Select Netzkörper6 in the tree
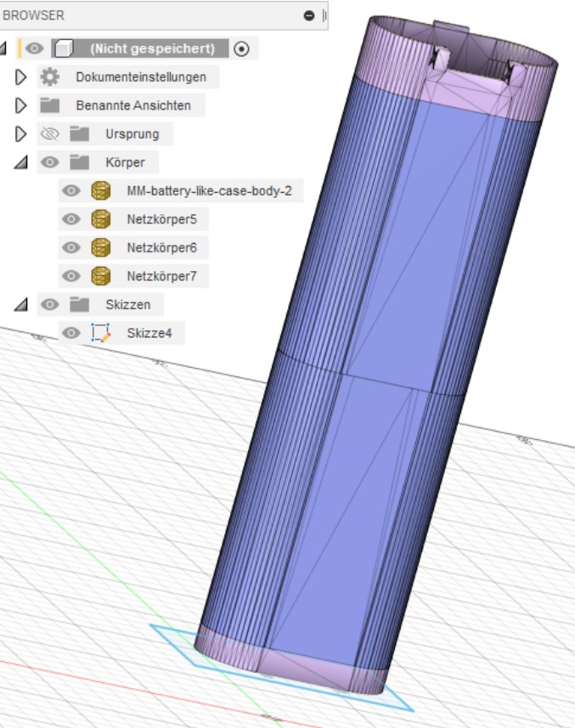 click(162, 247)
